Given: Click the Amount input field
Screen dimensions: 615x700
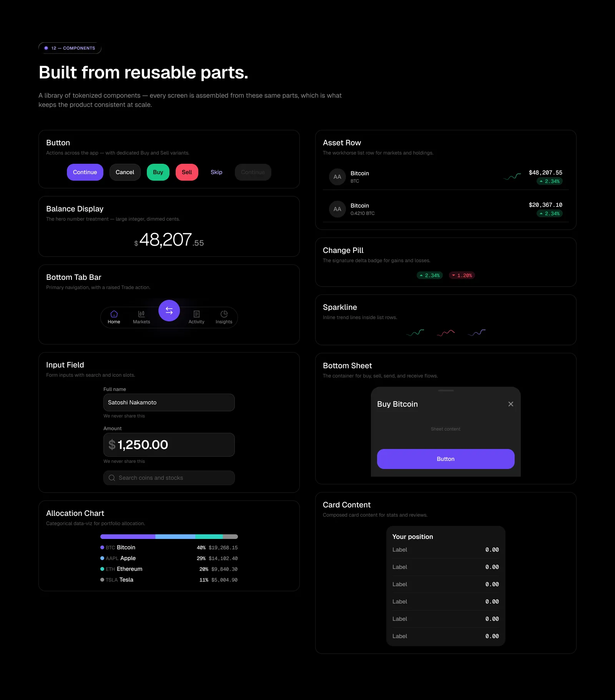Looking at the screenshot, I should click(x=169, y=445).
